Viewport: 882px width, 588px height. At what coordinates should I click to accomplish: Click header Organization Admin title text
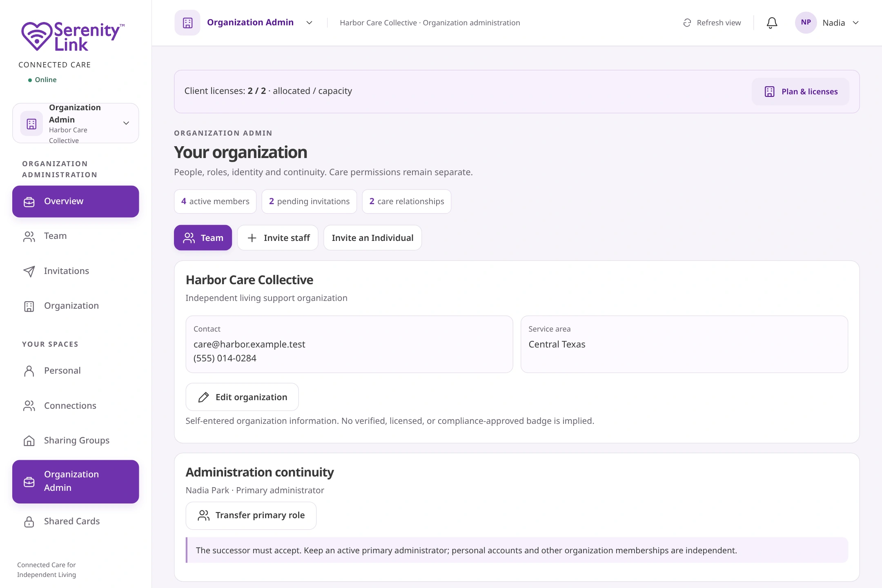click(250, 22)
